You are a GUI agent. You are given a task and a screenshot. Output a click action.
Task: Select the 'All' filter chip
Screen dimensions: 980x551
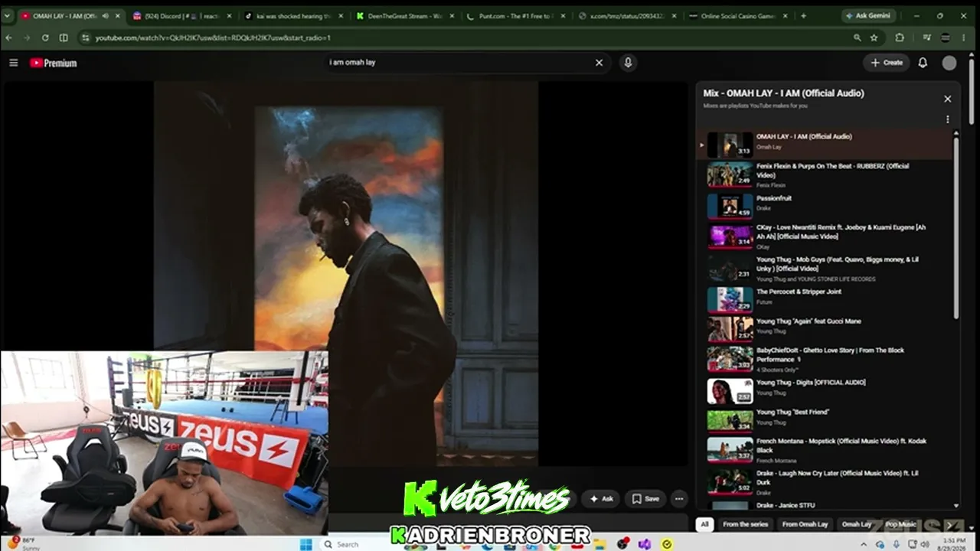[x=704, y=524]
